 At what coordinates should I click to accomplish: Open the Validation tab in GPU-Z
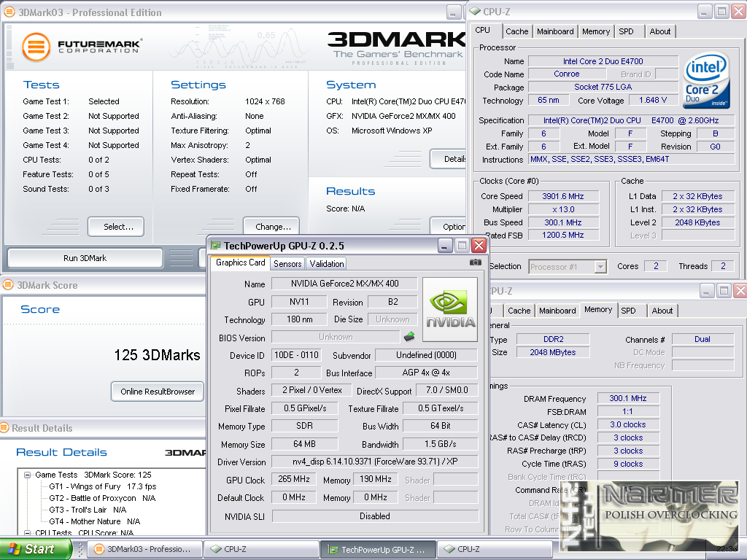(326, 263)
